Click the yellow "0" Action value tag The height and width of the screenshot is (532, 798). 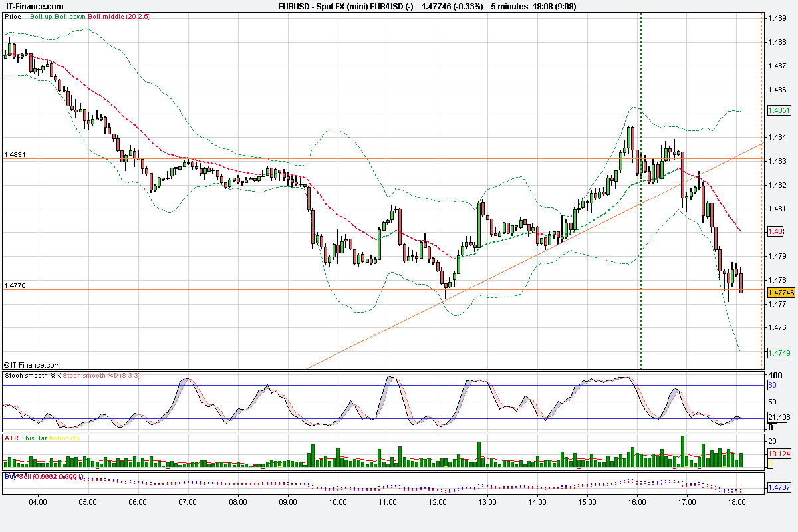[771, 463]
